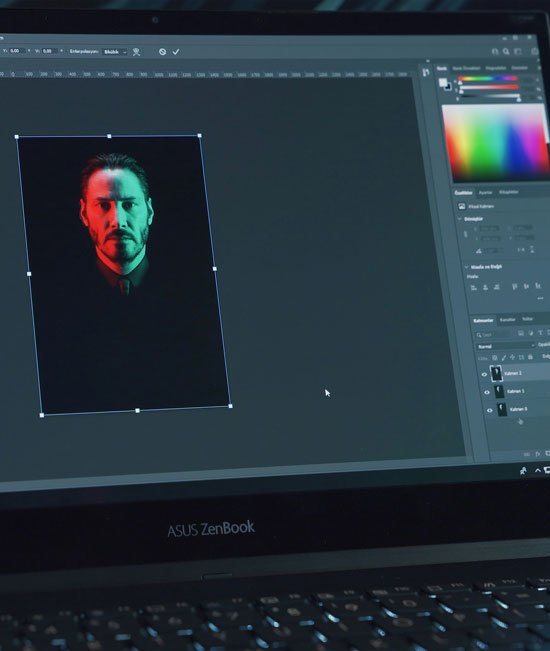Collapse the Dönüştür section

pyautogui.click(x=460, y=219)
